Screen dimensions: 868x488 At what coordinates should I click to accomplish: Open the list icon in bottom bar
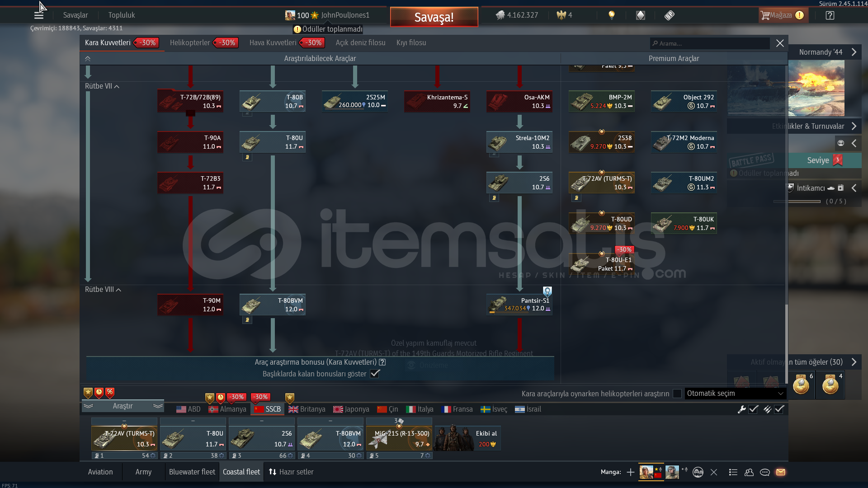[733, 472]
